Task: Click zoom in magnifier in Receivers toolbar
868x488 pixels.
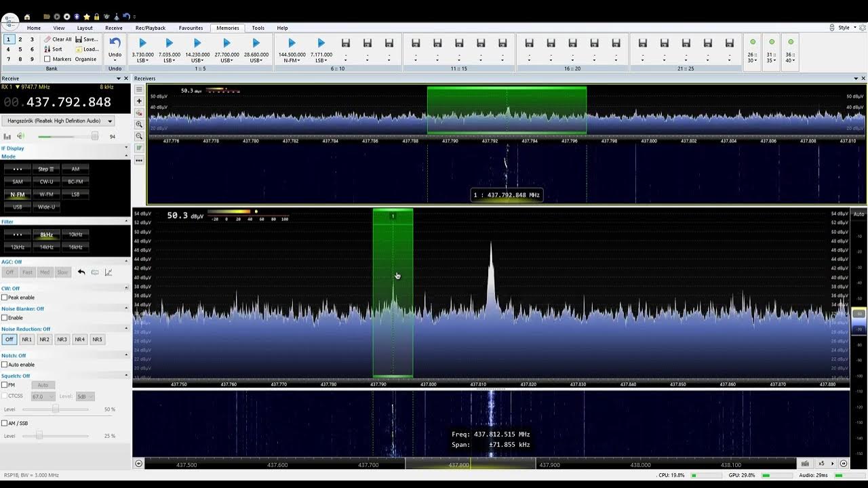Action: (x=139, y=124)
